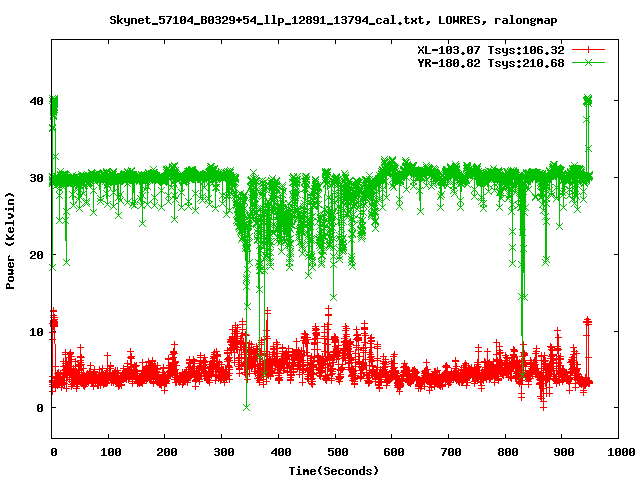640x480 pixels.
Task: Click the x-axis tick label 1000
Action: coord(621,452)
